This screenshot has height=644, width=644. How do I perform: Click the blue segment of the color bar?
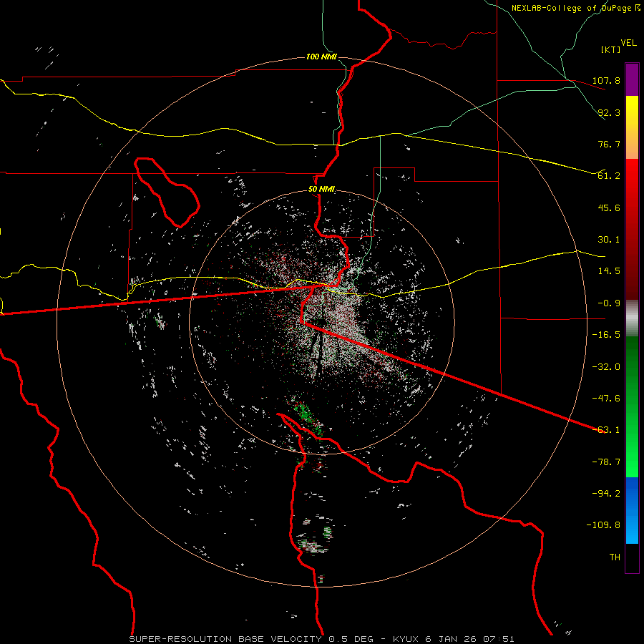point(632,510)
